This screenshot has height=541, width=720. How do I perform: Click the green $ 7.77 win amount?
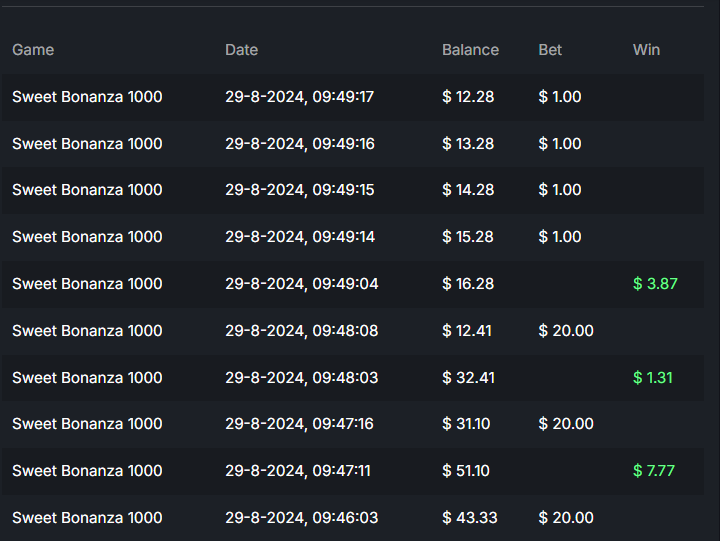(x=655, y=471)
